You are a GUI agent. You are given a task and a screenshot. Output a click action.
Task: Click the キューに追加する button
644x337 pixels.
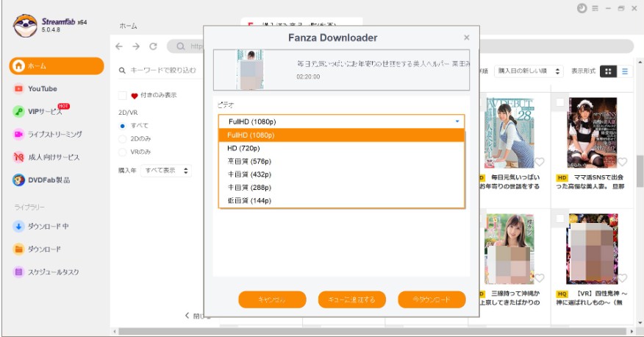click(x=352, y=299)
